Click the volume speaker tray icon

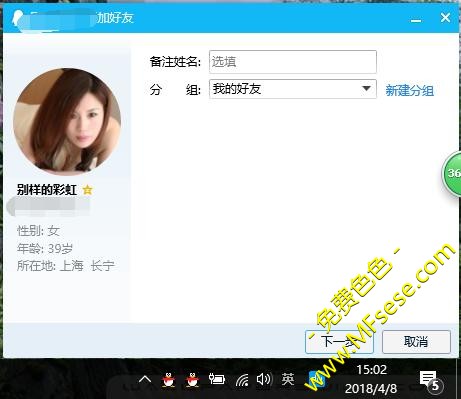(264, 379)
